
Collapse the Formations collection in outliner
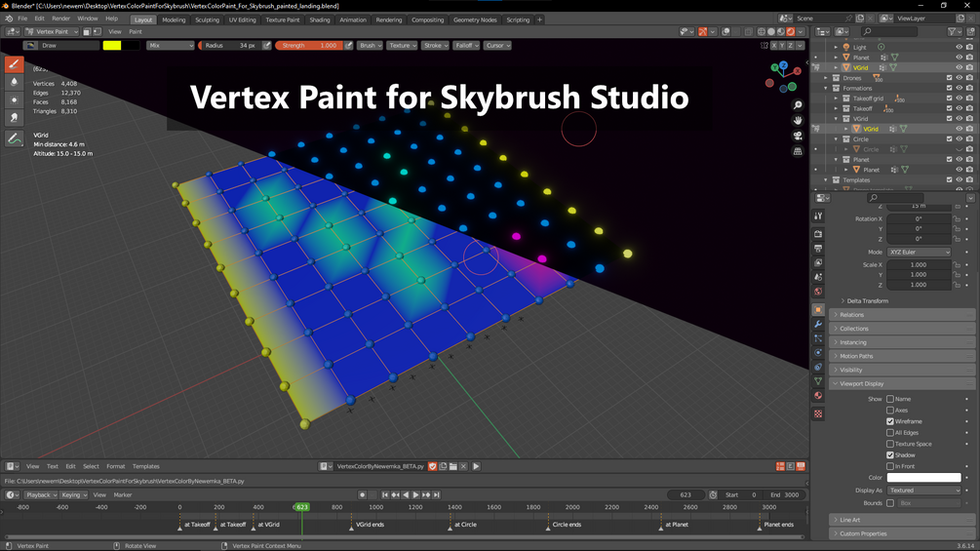826,88
